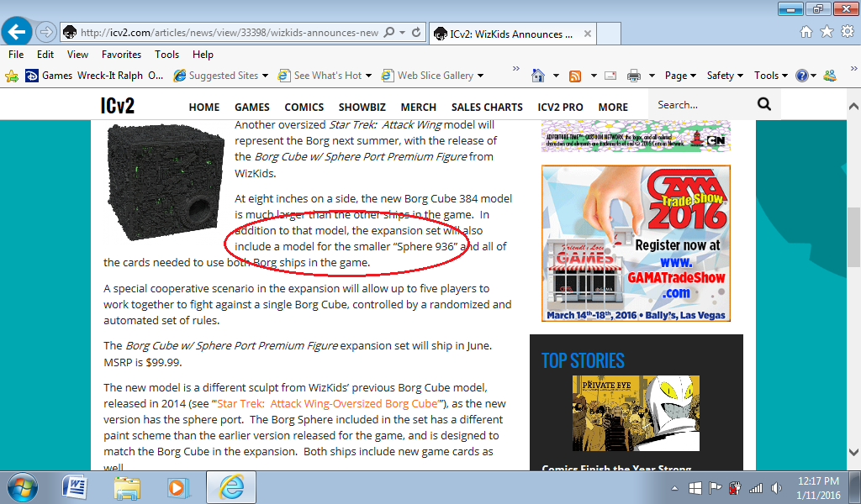The height and width of the screenshot is (504, 861).
Task: Open the SALES CHARTS page
Action: [x=487, y=108]
